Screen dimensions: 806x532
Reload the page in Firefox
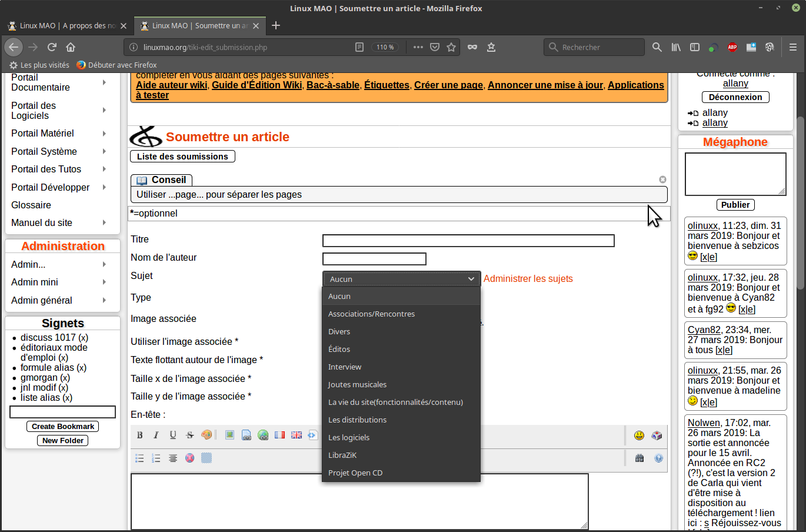point(52,47)
